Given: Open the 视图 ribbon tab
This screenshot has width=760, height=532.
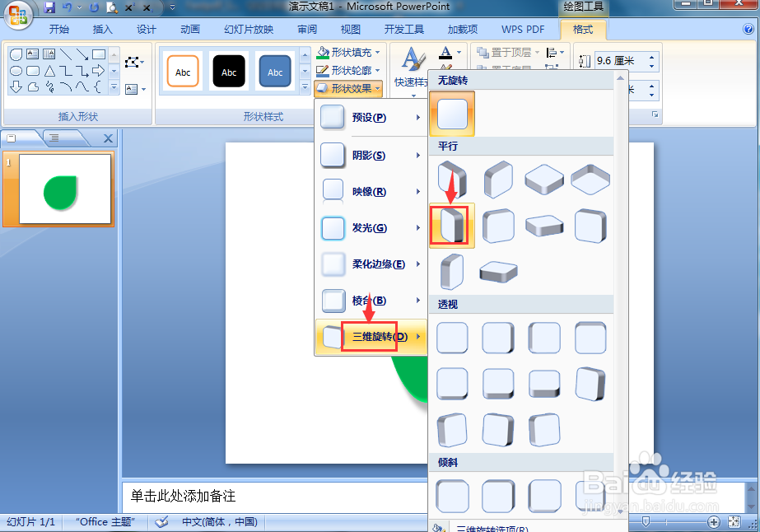Looking at the screenshot, I should (351, 30).
